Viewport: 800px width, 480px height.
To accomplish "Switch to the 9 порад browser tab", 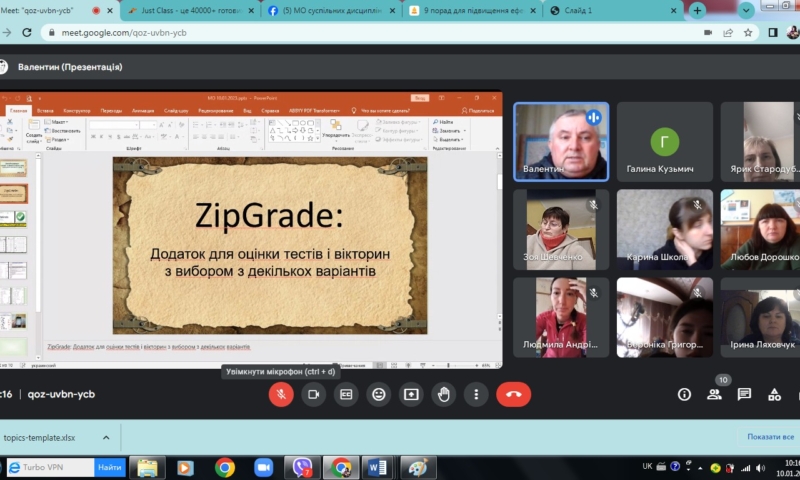I will point(472,11).
